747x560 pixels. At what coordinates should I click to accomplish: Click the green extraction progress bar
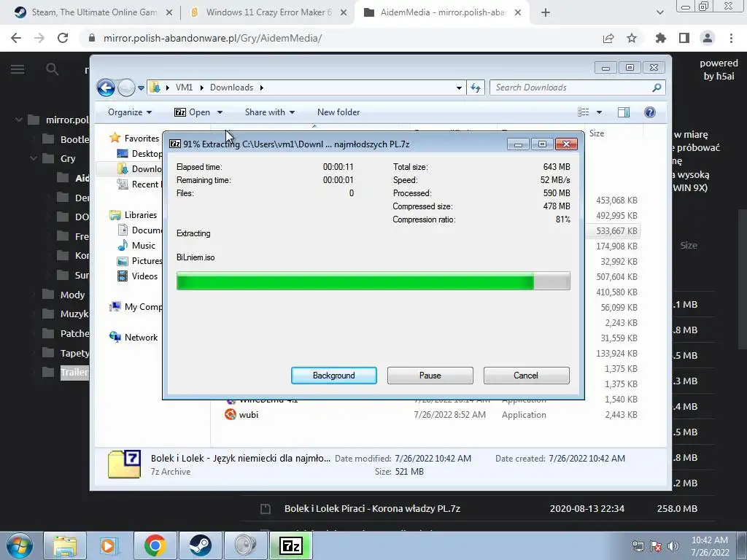tap(373, 281)
